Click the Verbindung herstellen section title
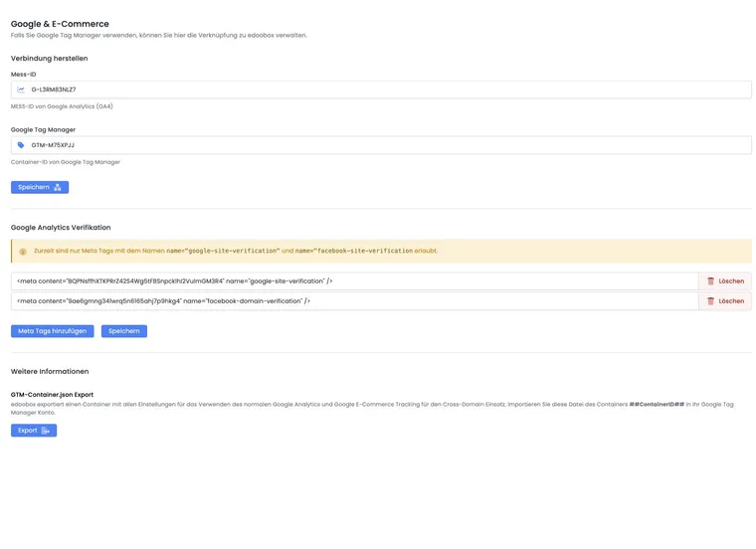This screenshot has width=756, height=549. point(49,59)
